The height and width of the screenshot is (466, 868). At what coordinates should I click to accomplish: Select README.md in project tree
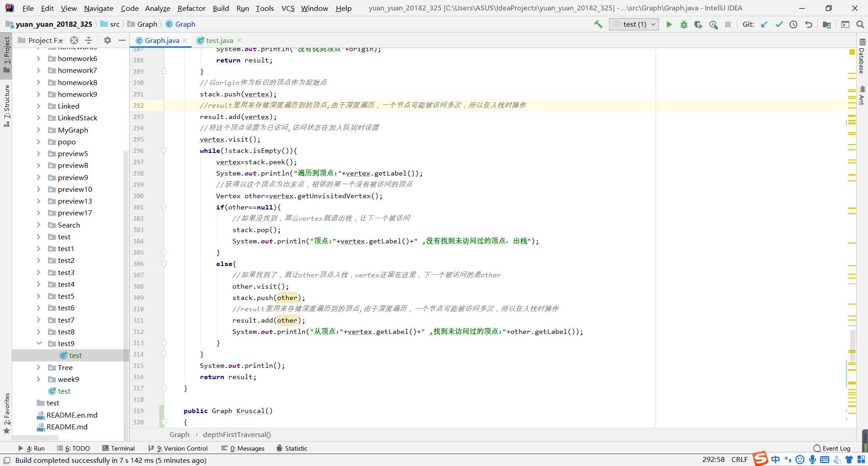pyautogui.click(x=67, y=427)
